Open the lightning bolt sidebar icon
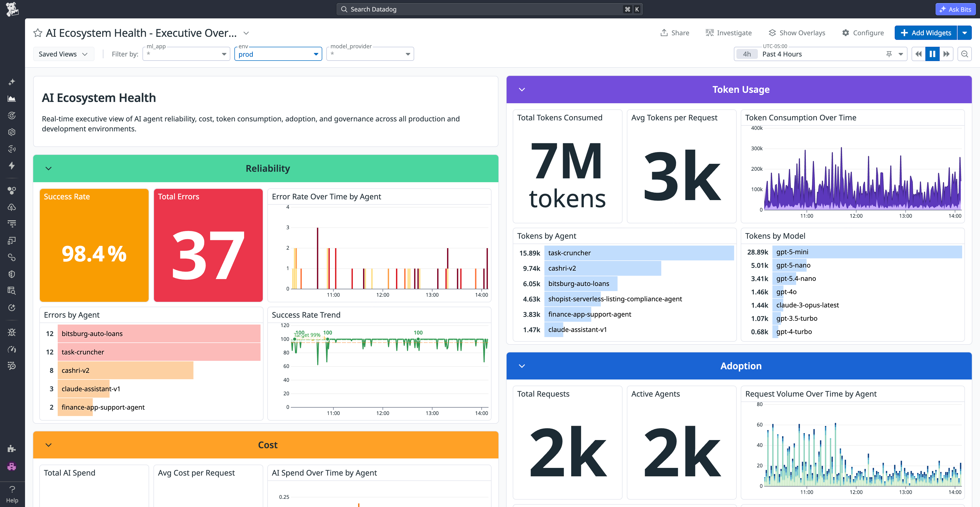This screenshot has height=507, width=980. point(12,166)
